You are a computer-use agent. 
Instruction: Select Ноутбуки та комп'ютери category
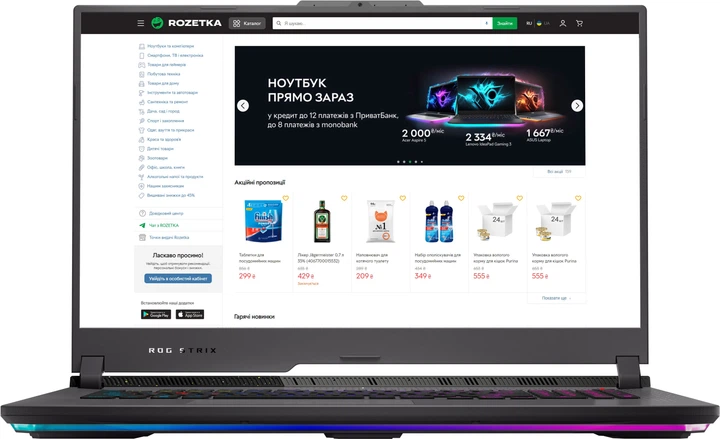click(174, 46)
